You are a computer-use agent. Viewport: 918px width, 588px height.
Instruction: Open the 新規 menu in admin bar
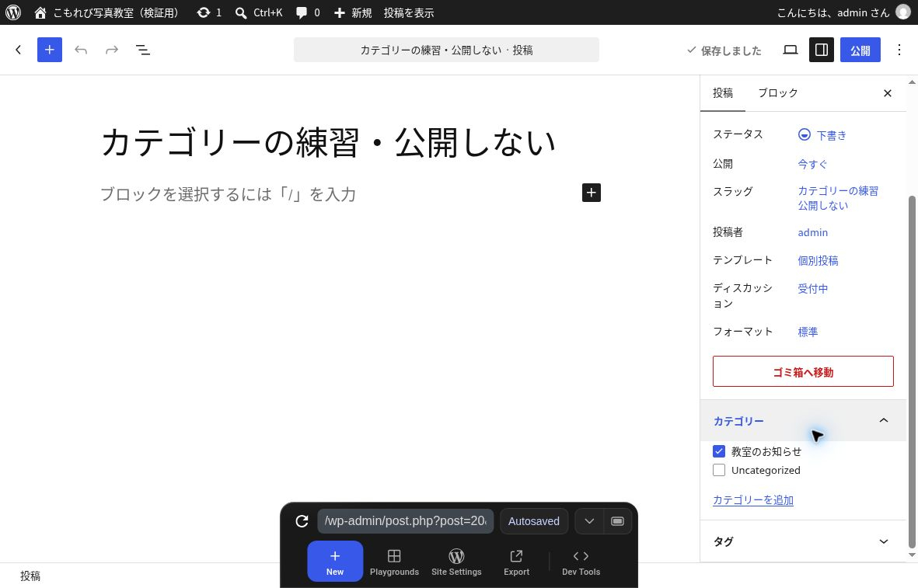pyautogui.click(x=353, y=12)
